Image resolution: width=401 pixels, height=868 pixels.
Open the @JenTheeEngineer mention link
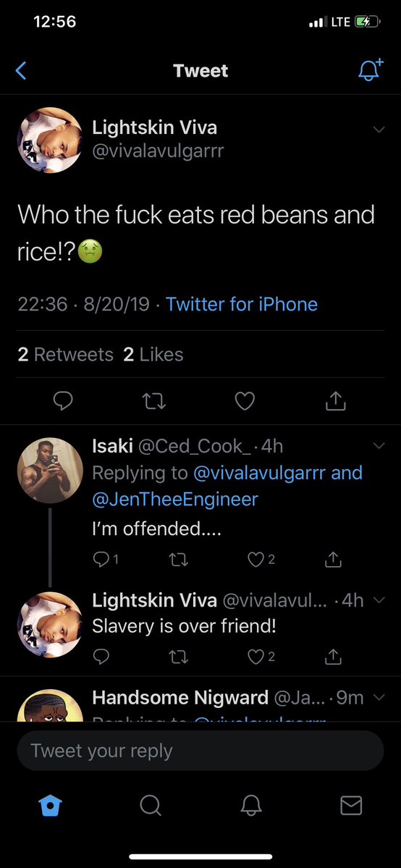[x=174, y=500]
